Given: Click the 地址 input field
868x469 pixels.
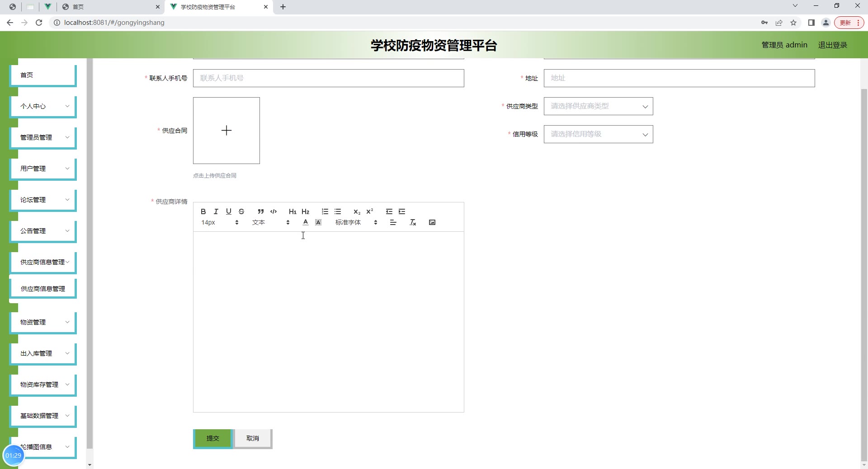Looking at the screenshot, I should [x=679, y=78].
